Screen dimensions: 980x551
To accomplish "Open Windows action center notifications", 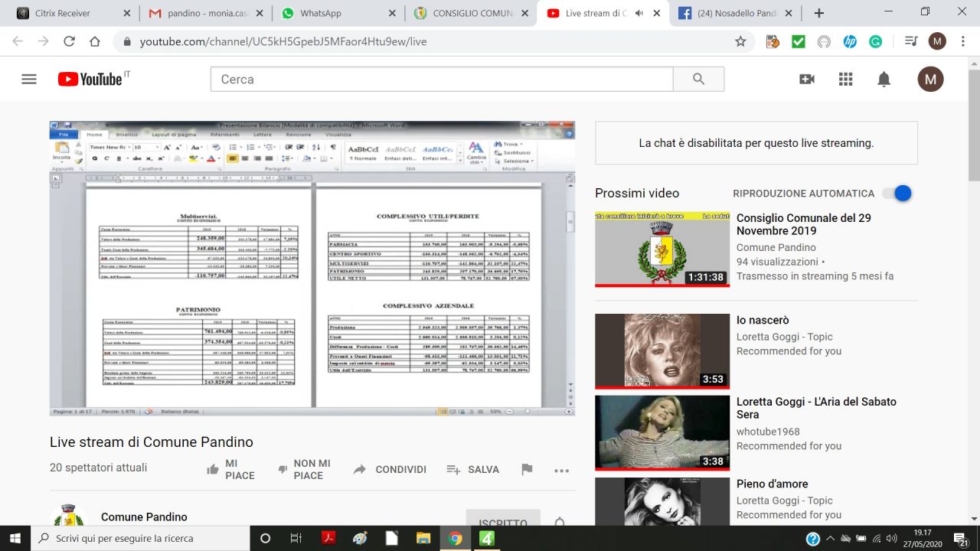I will [x=961, y=539].
